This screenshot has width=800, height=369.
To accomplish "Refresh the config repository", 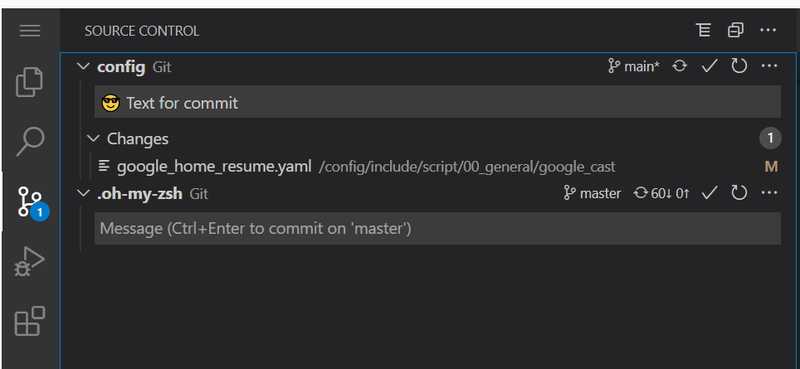I will [739, 66].
